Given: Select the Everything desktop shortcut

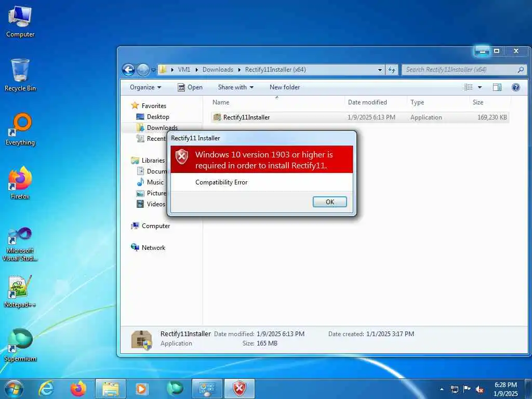Looking at the screenshot, I should click(x=20, y=129).
